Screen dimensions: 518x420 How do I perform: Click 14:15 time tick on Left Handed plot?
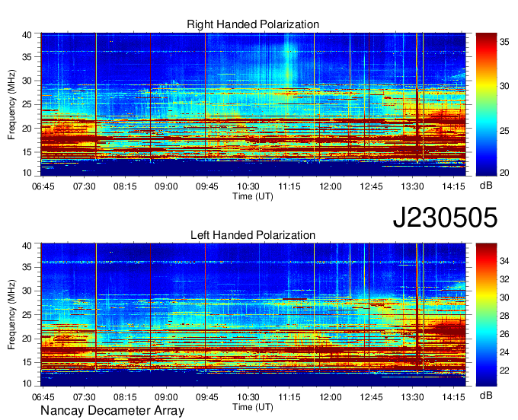pos(453,397)
